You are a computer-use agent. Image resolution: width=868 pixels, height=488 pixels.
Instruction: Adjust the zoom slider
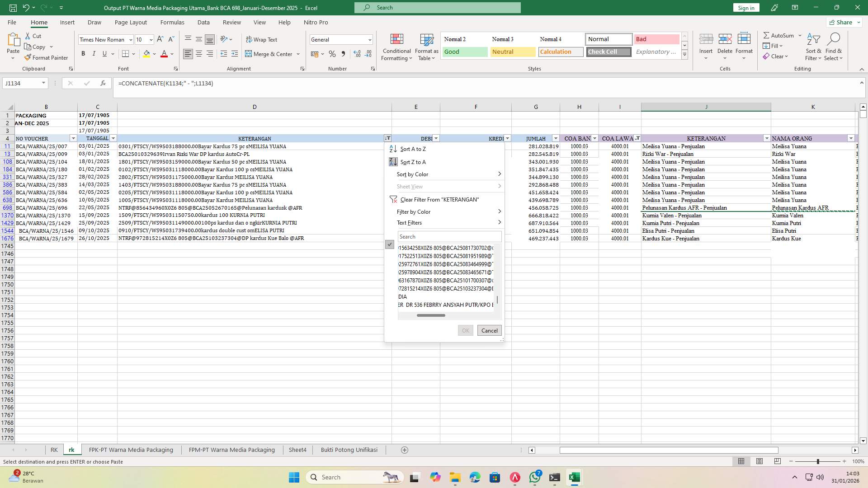817,461
